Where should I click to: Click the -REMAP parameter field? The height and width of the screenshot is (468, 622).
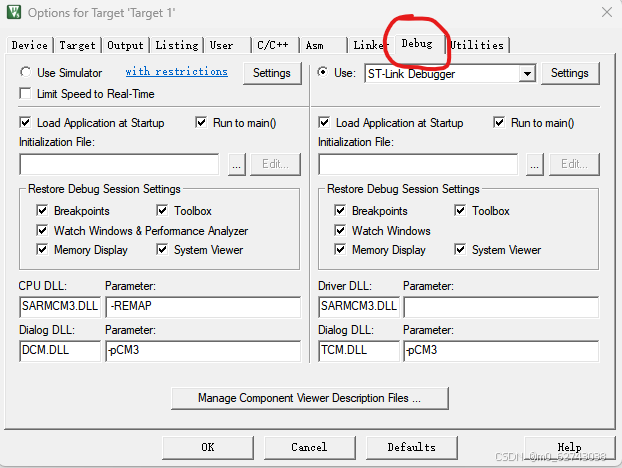pos(203,307)
